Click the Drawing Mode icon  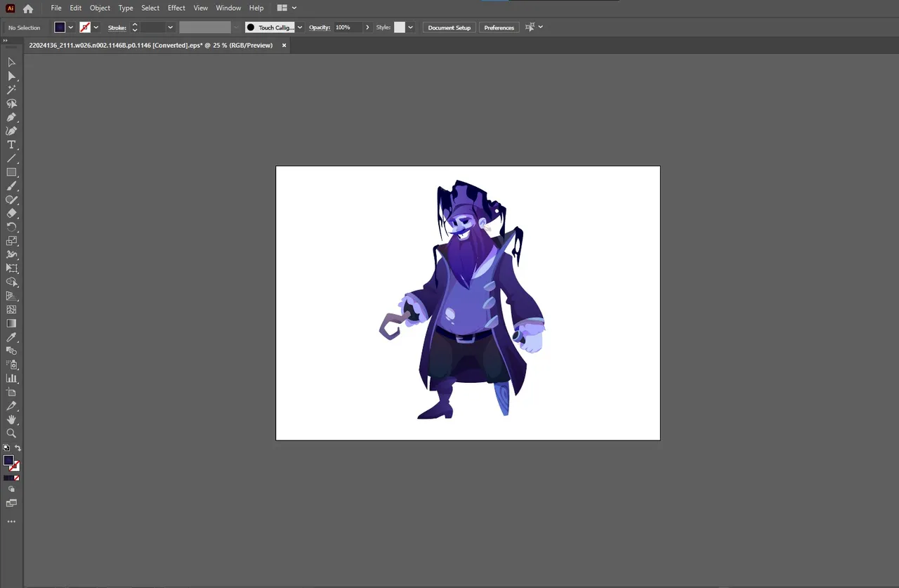(11, 489)
